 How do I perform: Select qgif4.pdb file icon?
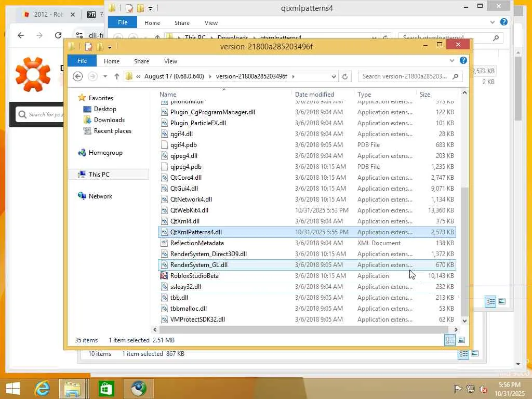click(x=164, y=145)
